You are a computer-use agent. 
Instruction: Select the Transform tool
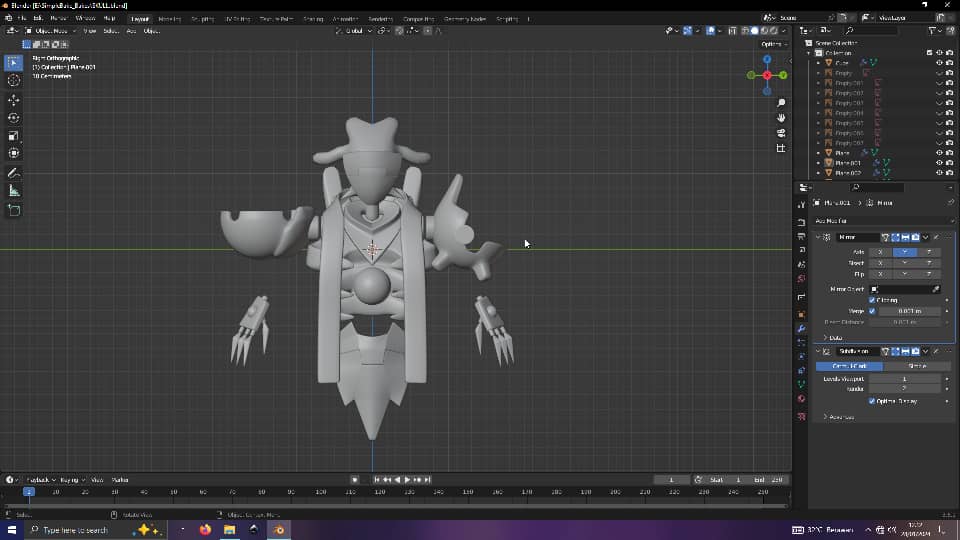click(x=13, y=153)
